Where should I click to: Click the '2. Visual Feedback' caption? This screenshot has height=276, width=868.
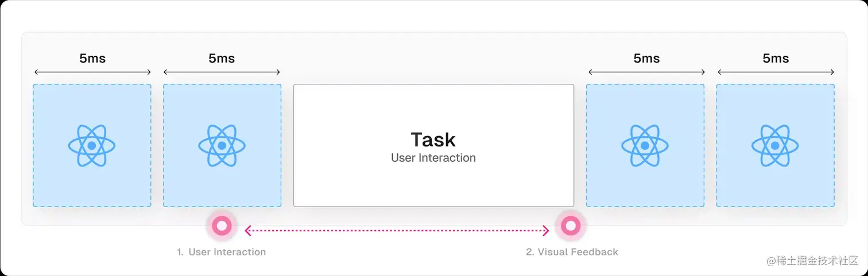click(572, 252)
